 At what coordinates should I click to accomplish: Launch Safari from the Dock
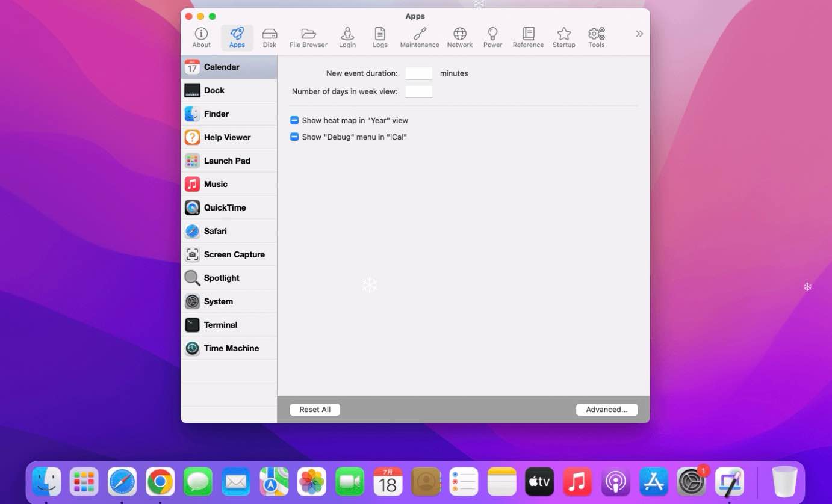click(122, 482)
